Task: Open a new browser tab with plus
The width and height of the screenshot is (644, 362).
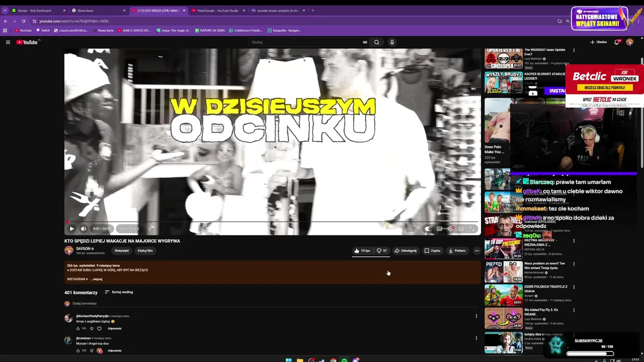Action: pos(313,11)
